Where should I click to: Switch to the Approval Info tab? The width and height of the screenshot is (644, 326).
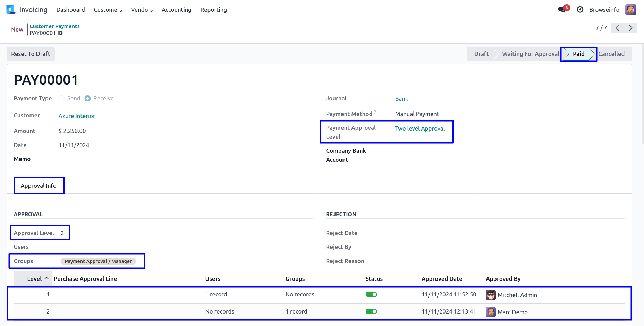coord(39,186)
